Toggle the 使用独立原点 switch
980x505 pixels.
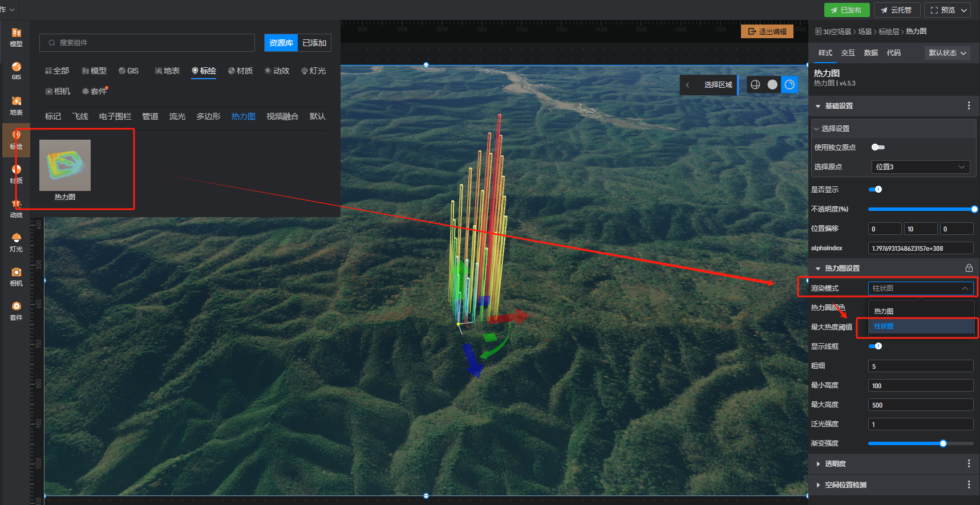878,147
